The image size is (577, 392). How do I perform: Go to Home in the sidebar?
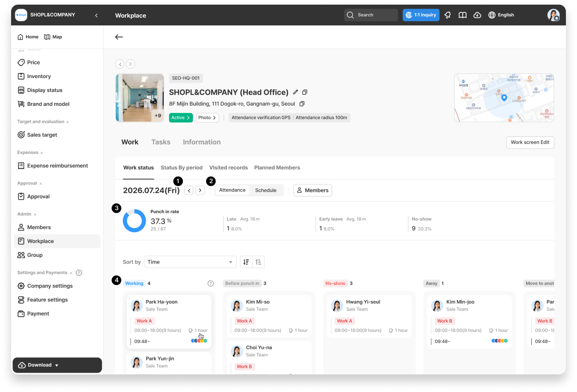pos(28,37)
